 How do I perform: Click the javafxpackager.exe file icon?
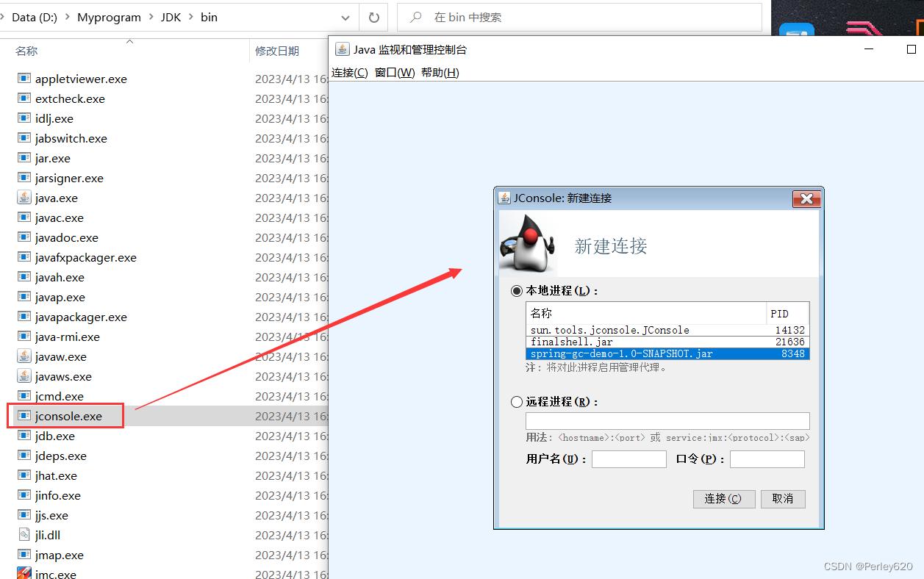24,256
